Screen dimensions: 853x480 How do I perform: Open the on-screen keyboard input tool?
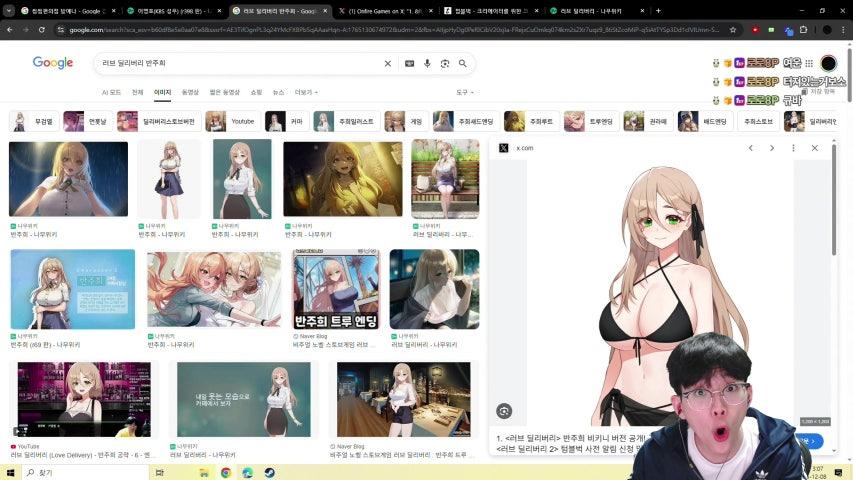tap(410, 64)
